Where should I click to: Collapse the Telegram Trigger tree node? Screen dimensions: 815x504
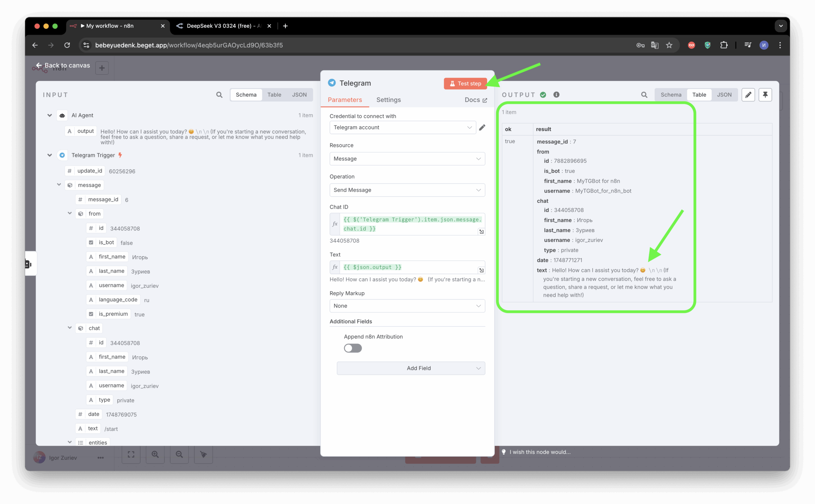point(50,155)
